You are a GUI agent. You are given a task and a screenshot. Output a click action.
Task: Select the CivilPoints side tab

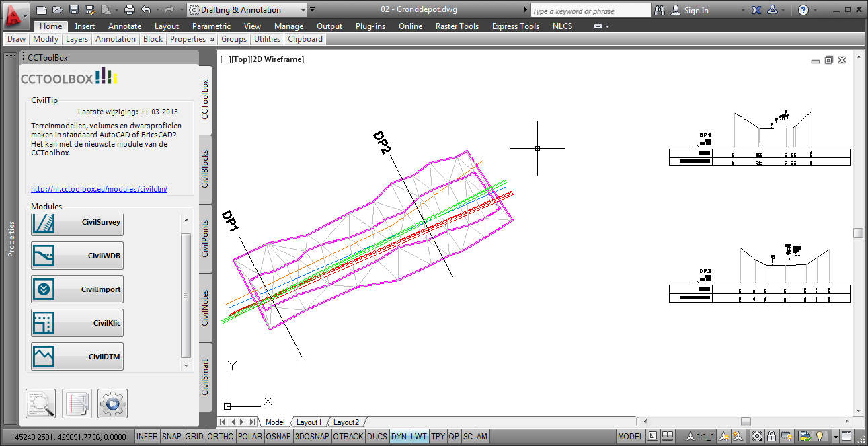206,238
